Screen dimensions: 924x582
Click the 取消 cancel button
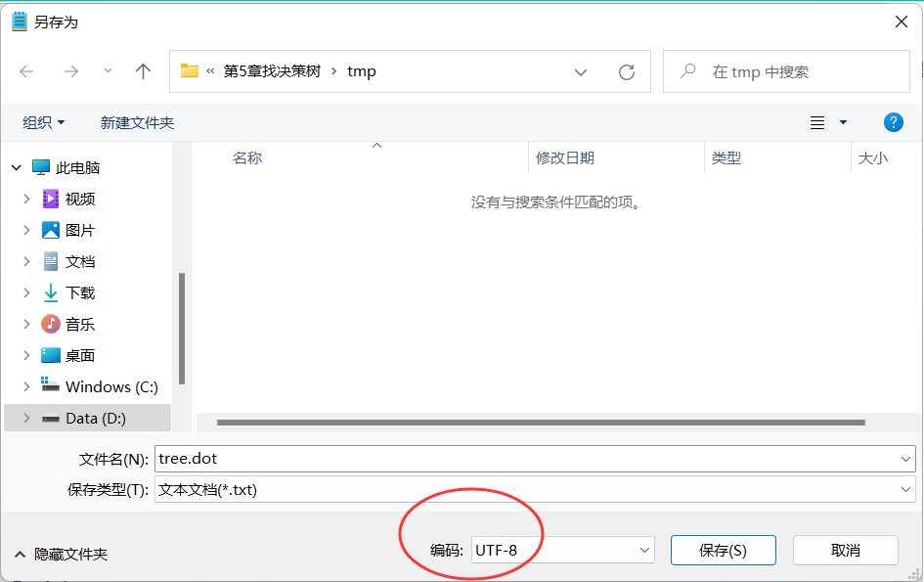pos(845,550)
